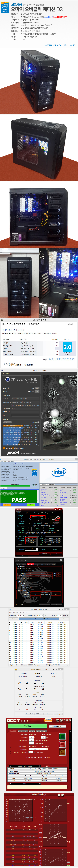Screen dimensions: 78x868
Task: Click the Help button in OCCT
Action: click(x=25, y=784)
